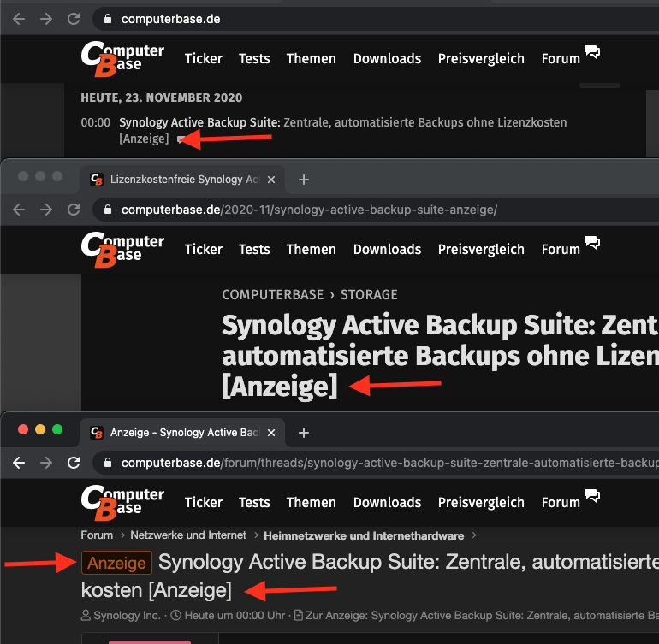Viewport: 659px width, 644px height.
Task: Open Tests in middle article window navigation
Action: pos(254,249)
